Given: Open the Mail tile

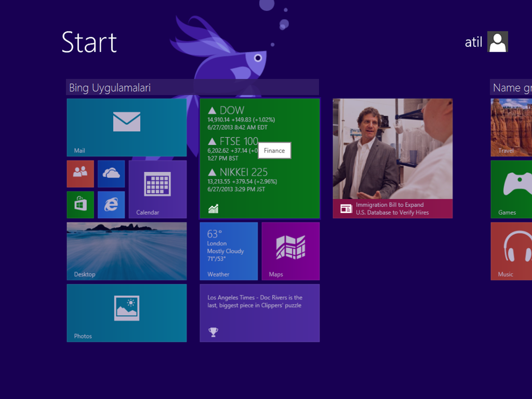Looking at the screenshot, I should 127,127.
